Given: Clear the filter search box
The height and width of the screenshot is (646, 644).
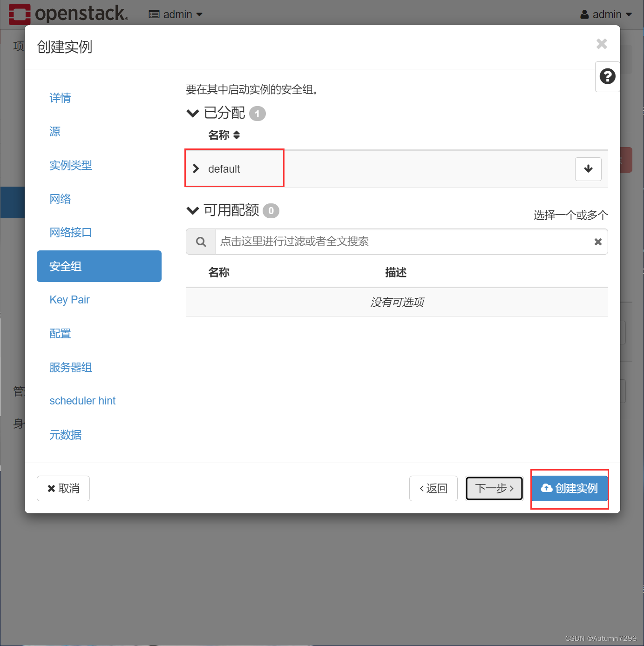Looking at the screenshot, I should (x=598, y=242).
